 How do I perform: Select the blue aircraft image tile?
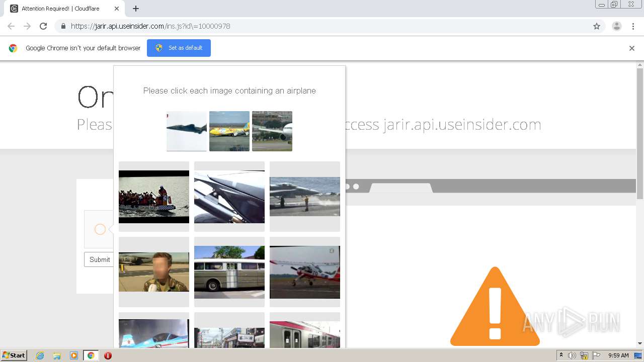click(x=154, y=330)
